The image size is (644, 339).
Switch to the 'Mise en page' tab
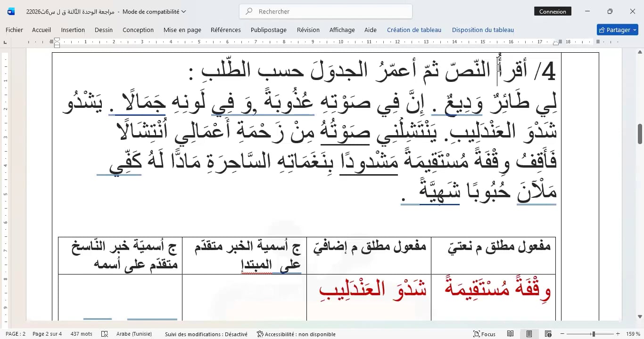pyautogui.click(x=182, y=30)
